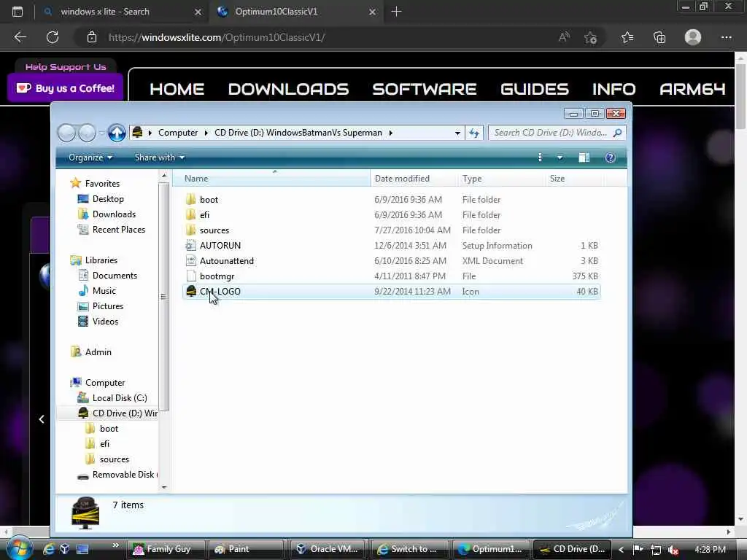Open view options dropdown arrow
This screenshot has width=747, height=560.
pyautogui.click(x=560, y=157)
